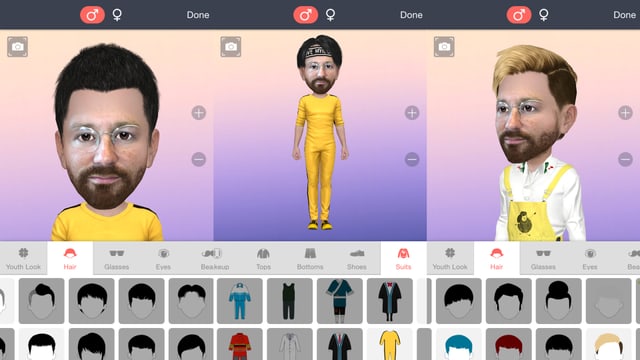Switch to female gender in right panel

click(544, 15)
